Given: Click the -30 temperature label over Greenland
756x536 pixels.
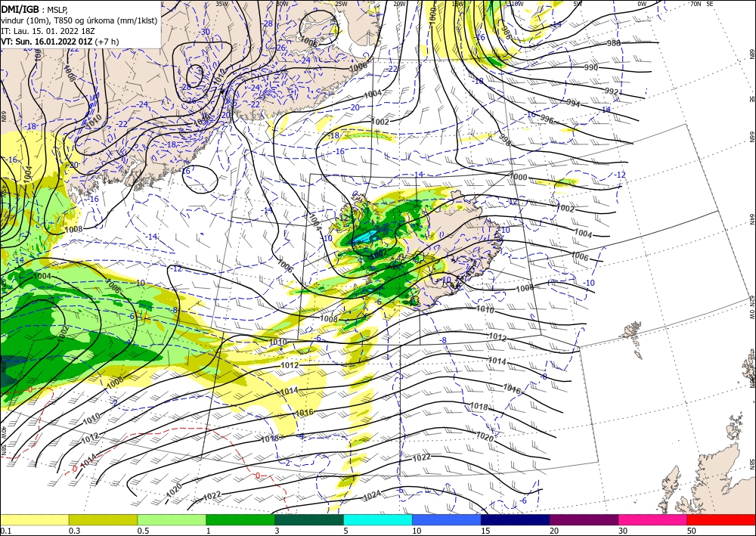Looking at the screenshot, I should 205,33.
